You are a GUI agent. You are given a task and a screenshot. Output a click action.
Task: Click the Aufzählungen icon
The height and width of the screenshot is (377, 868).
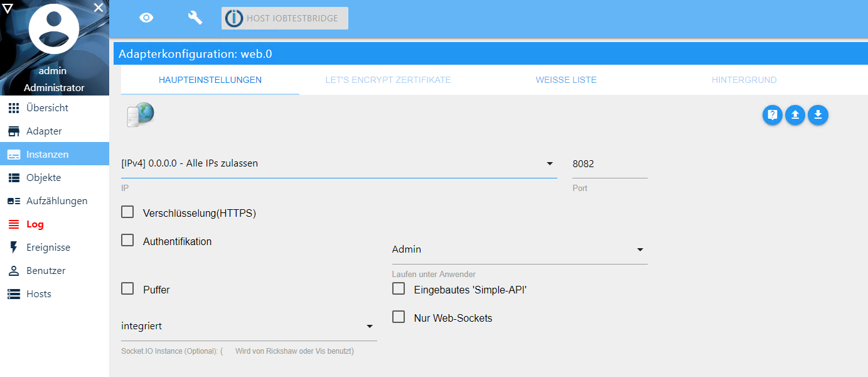(x=14, y=201)
